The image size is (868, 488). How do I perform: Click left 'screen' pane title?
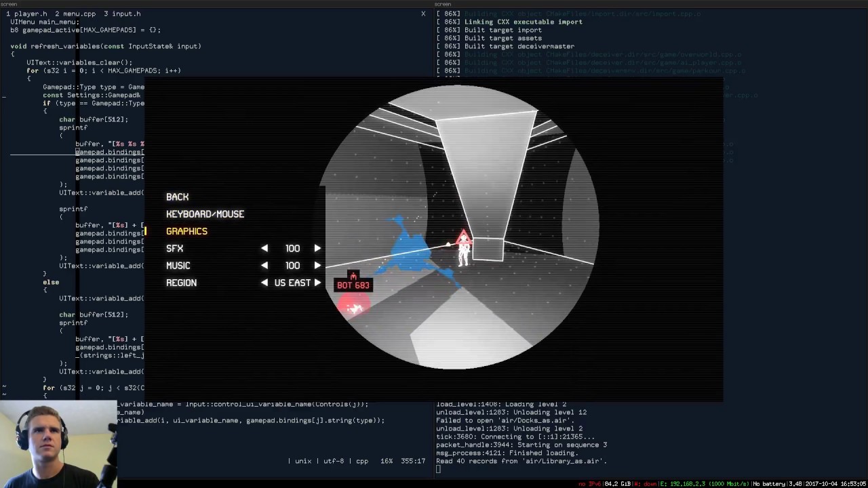click(x=9, y=4)
